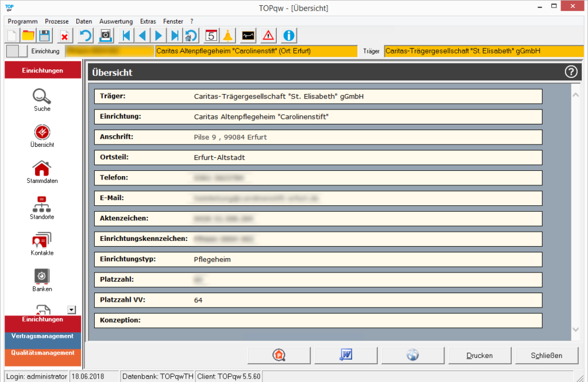
Task: Open the Auswertung menu
Action: [115, 21]
